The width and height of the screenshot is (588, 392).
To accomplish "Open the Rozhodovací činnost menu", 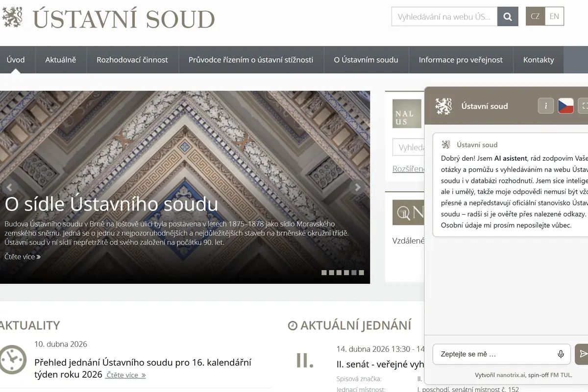I will tap(132, 60).
